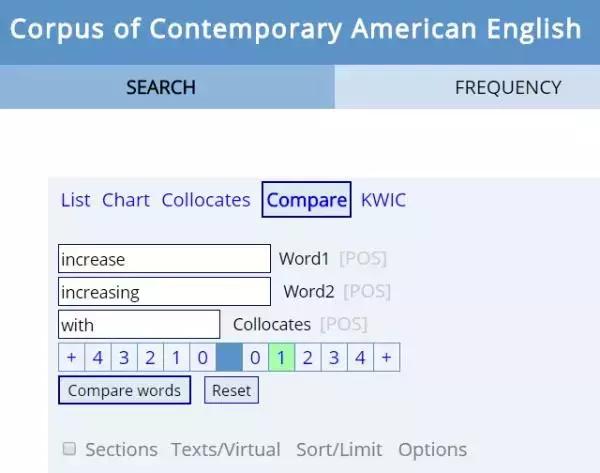Switch to the SEARCH tab

[x=161, y=88]
